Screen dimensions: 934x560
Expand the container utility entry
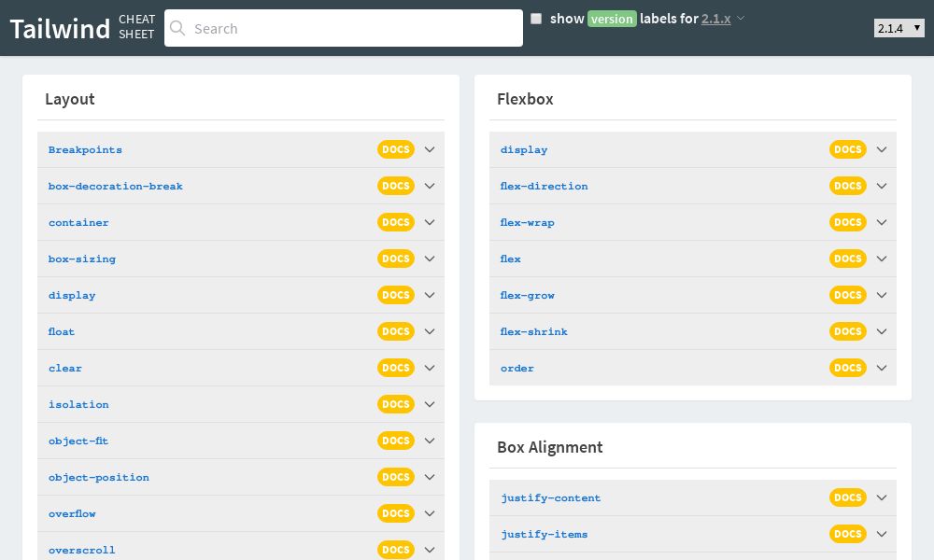[430, 222]
